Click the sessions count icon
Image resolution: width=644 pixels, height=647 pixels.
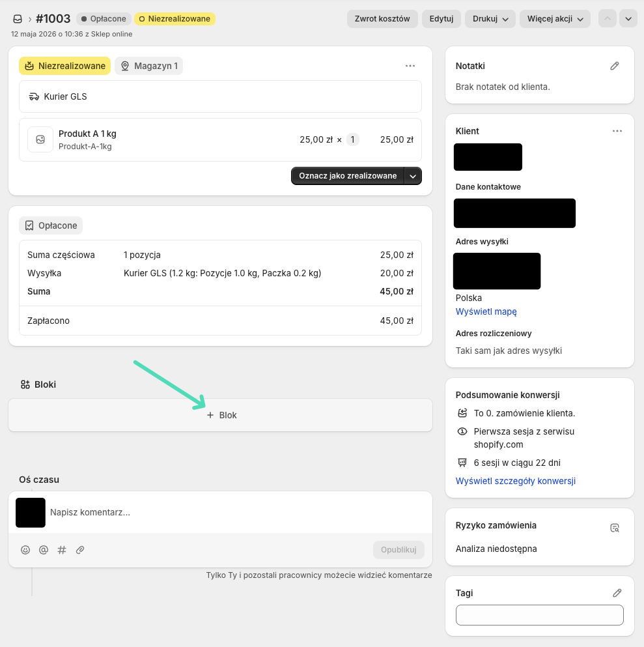[462, 463]
